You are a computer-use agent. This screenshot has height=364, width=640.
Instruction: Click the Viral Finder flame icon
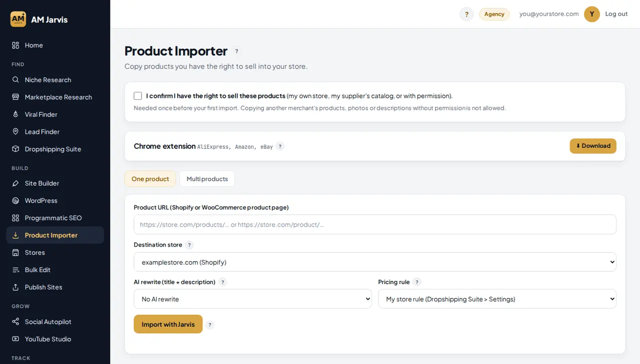pos(15,114)
